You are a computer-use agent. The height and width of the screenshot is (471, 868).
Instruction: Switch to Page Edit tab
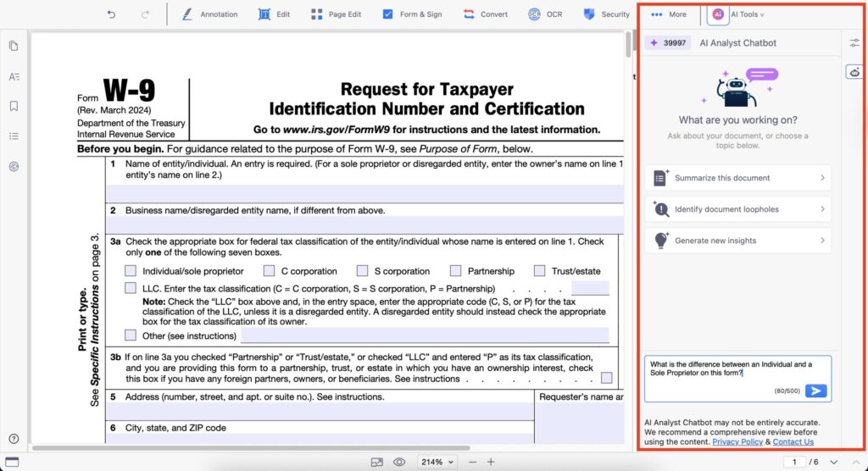coord(336,14)
